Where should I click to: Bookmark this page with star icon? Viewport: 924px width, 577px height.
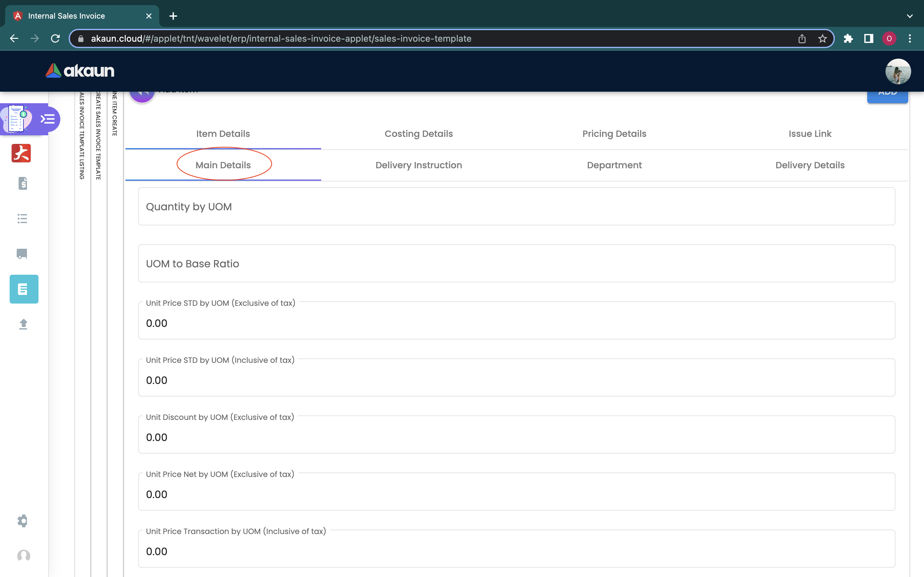pos(822,38)
